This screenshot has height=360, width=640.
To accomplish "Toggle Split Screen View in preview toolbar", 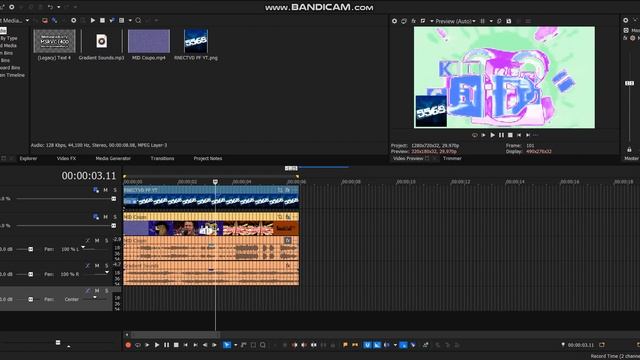I will [x=423, y=21].
